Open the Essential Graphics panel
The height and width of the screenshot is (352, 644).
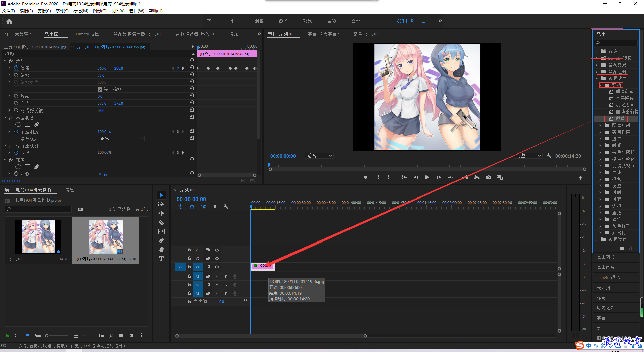[605, 257]
